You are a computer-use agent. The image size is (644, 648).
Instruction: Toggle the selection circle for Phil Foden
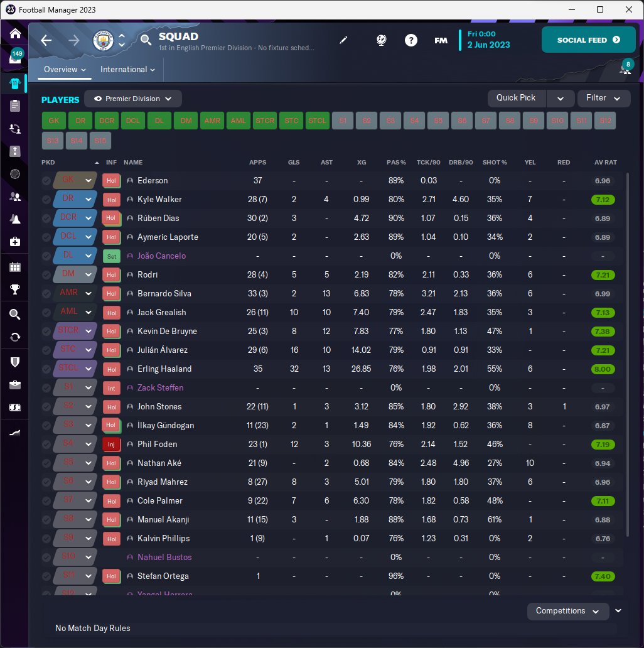pos(46,445)
